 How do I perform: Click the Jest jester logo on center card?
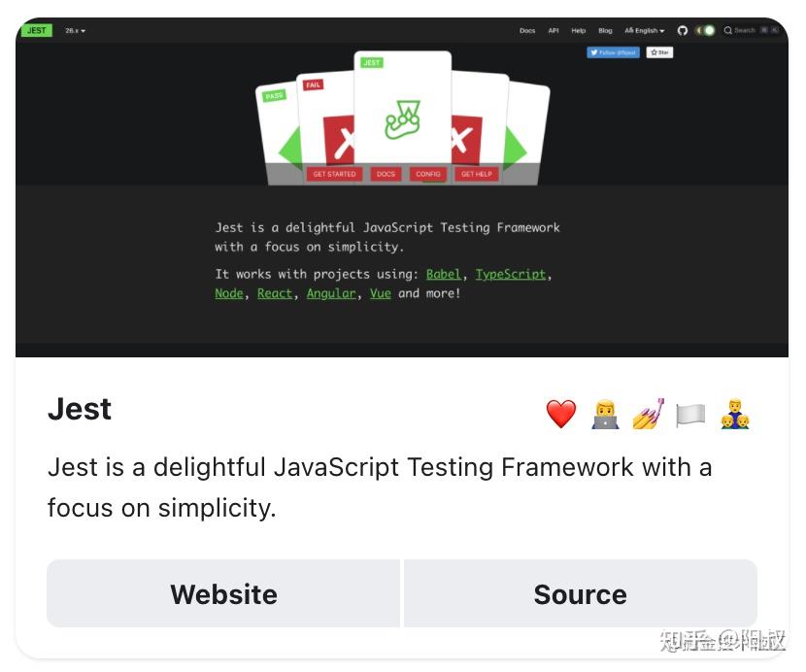[x=403, y=119]
